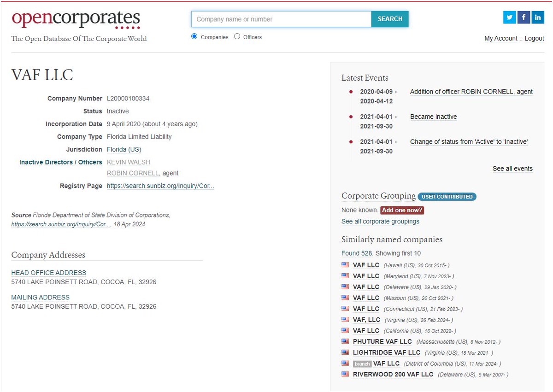Click the 'VAF LLC' page heading

42,75
